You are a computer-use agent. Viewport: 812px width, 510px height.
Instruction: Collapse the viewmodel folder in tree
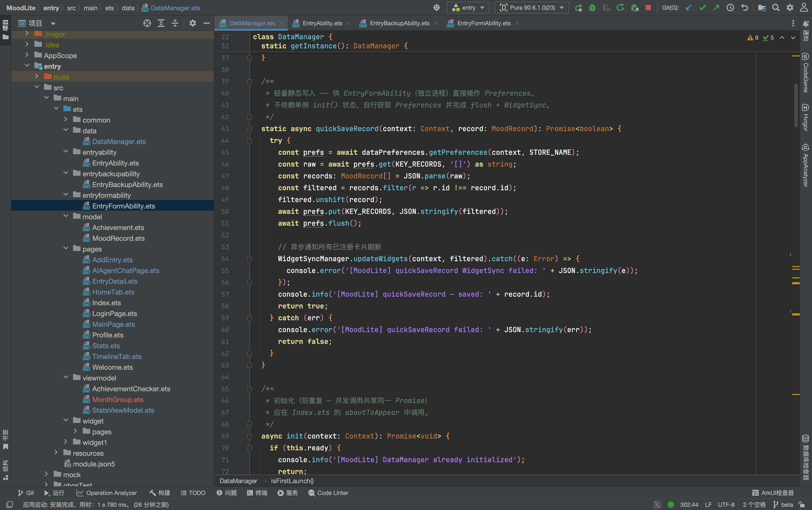pos(66,378)
